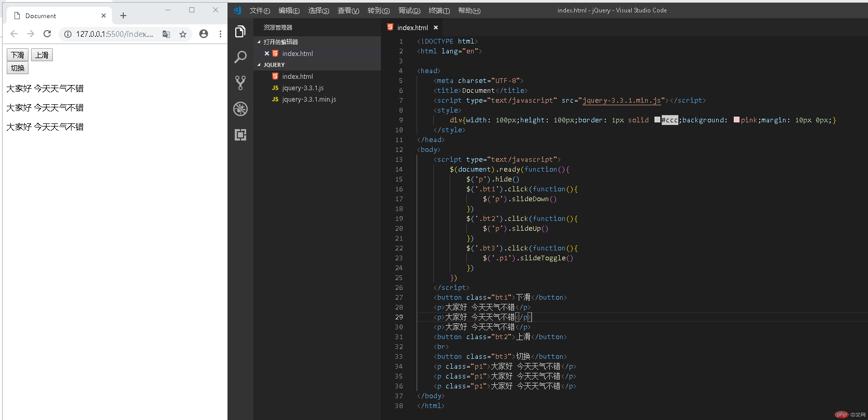Click the browser address bar URL
The height and width of the screenshot is (420, 868).
click(115, 34)
